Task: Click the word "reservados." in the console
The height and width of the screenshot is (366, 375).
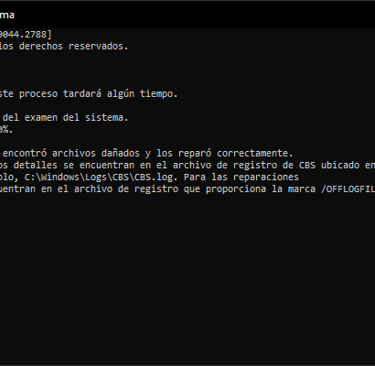Action: [98, 46]
